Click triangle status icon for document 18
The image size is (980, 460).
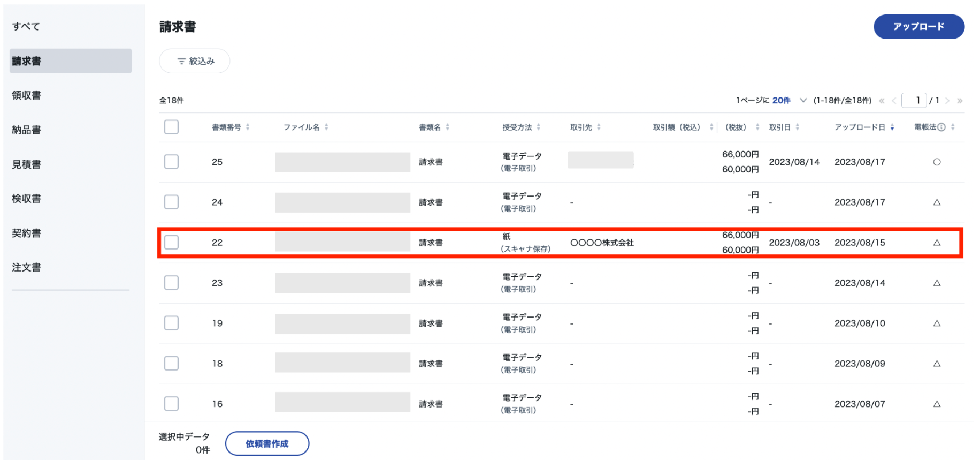[937, 364]
